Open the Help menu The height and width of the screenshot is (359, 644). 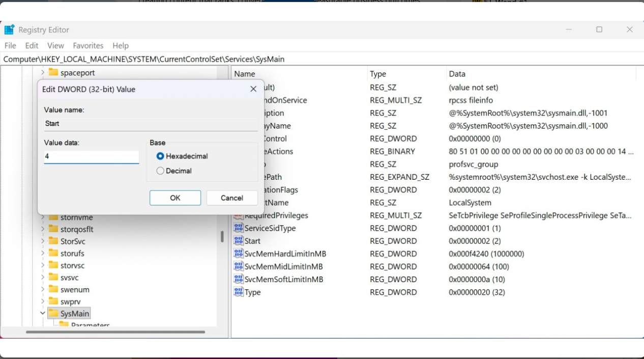[x=121, y=45]
